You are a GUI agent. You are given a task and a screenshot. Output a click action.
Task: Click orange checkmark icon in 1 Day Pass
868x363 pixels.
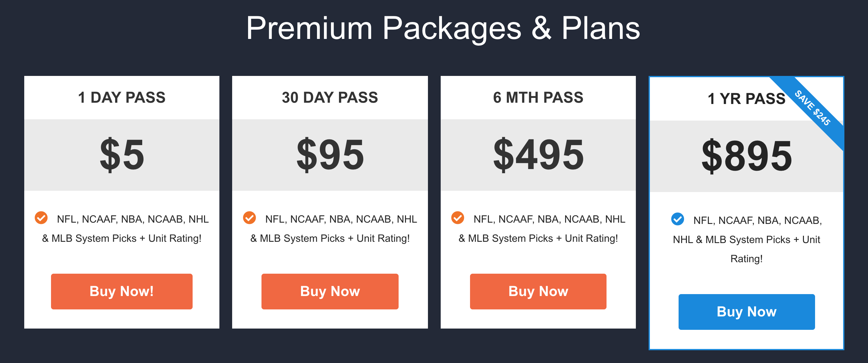pyautogui.click(x=41, y=218)
